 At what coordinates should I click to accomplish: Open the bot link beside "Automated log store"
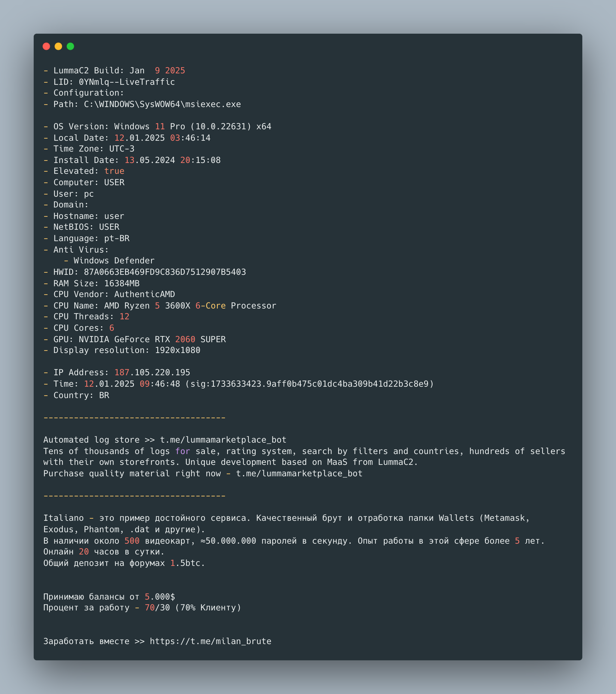[223, 440]
